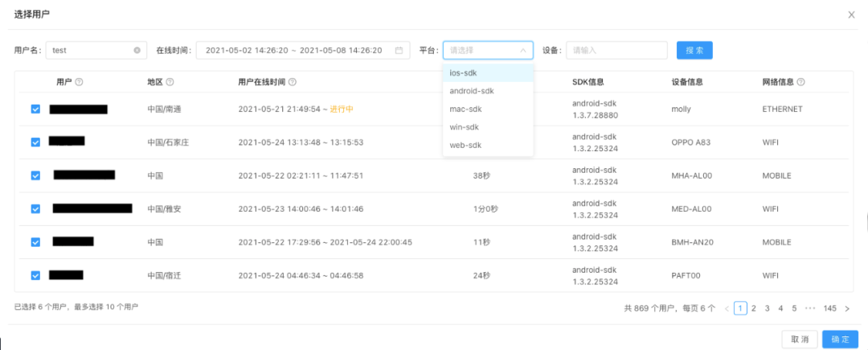Click the 取消 cancel button
The height and width of the screenshot is (350, 868).
[800, 339]
